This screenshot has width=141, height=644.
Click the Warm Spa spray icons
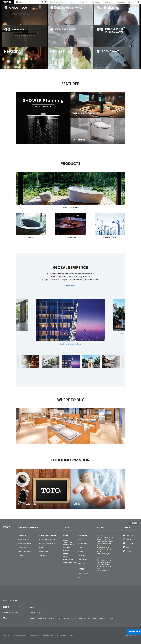coord(7,29)
